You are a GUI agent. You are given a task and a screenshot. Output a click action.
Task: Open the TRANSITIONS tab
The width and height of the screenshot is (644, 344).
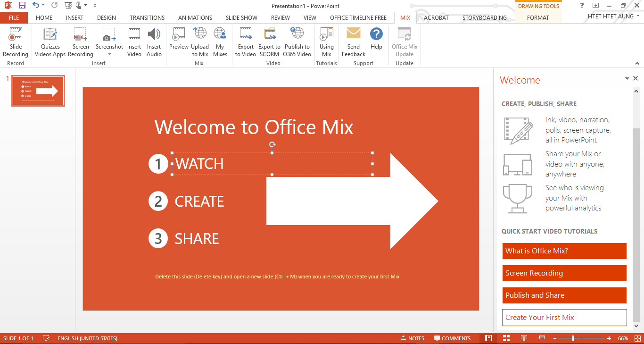coord(147,18)
